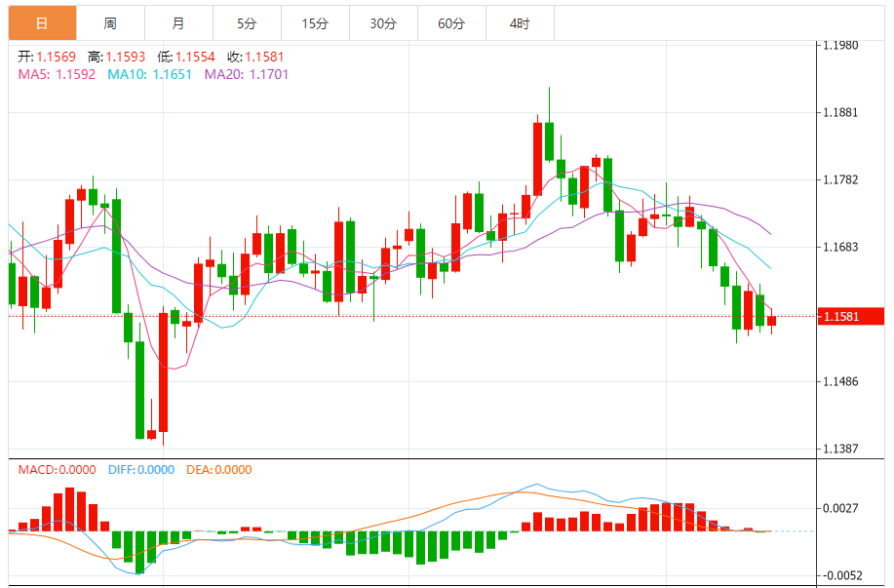Click the red 1.1581 current price tag
Screen dimensions: 894x588
tap(851, 316)
